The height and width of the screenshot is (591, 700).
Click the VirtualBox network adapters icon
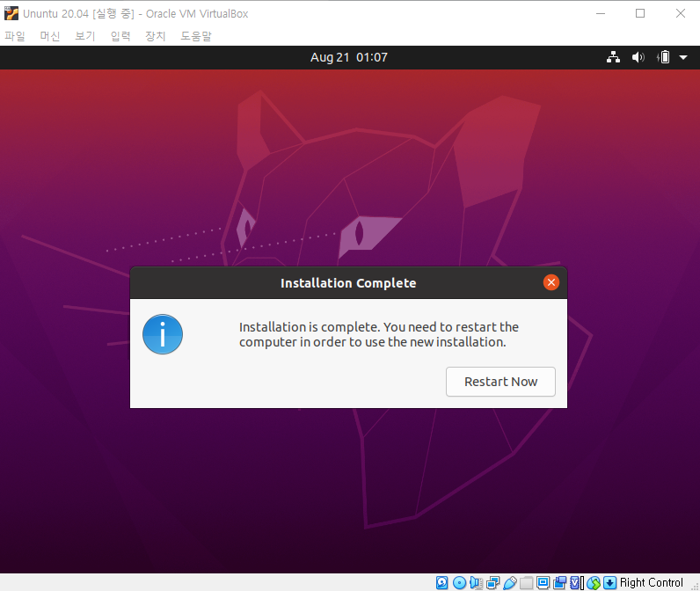(492, 582)
